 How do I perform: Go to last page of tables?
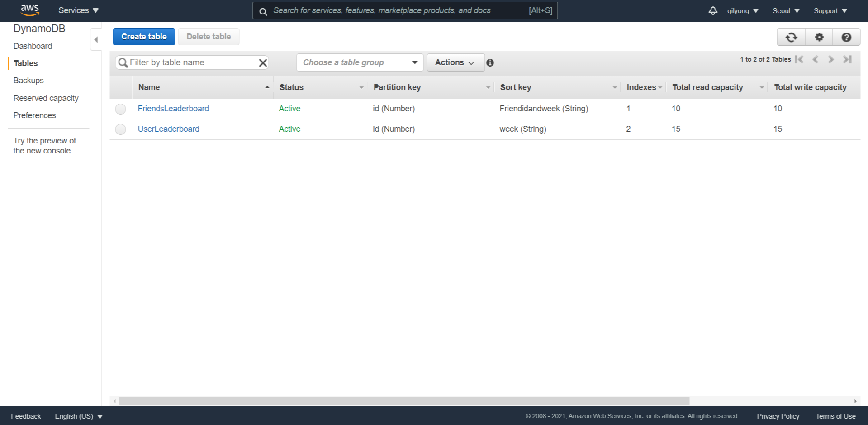[847, 59]
